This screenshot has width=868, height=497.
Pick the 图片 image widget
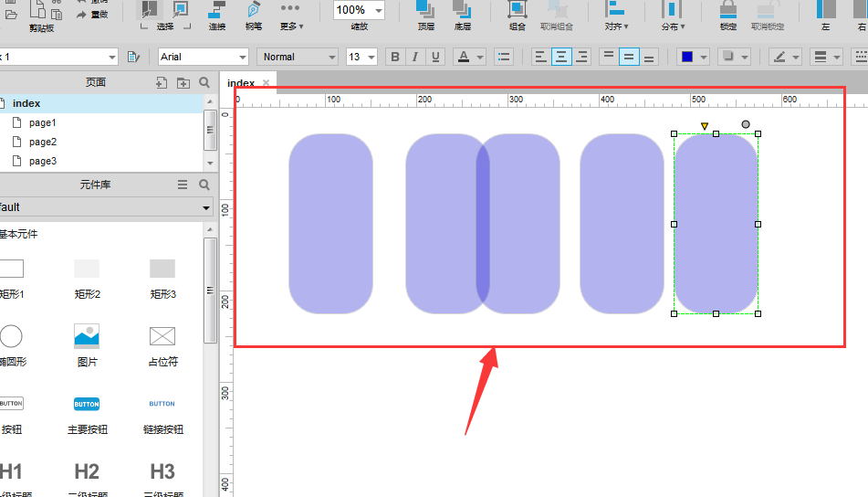(87, 345)
